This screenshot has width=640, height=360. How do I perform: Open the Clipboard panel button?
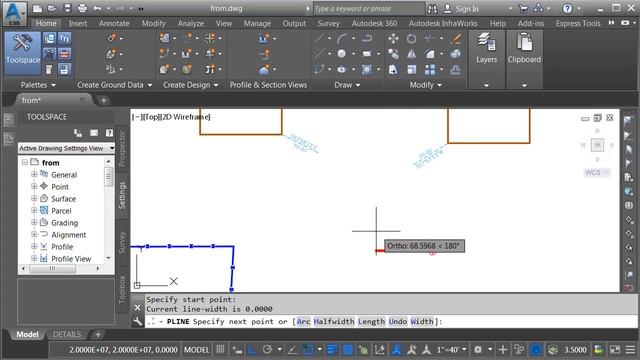click(x=524, y=59)
